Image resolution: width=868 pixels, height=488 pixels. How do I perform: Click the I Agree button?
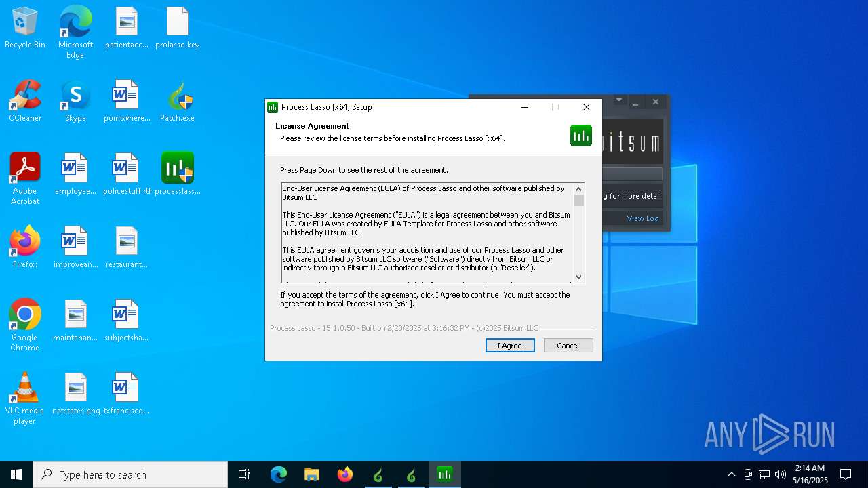click(x=510, y=346)
